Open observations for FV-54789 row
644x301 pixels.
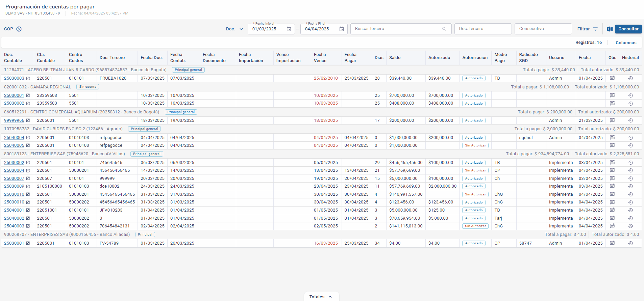[x=612, y=243]
